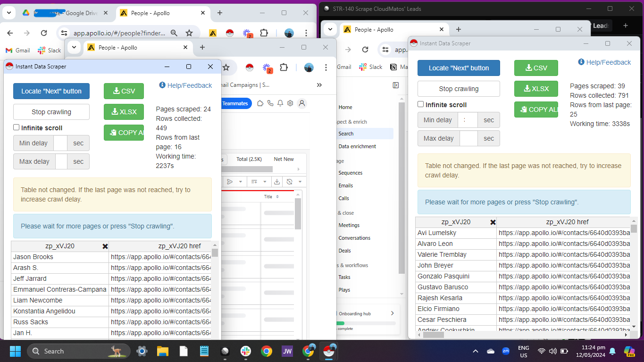
Task: Show hidden bookmarks with double chevron
Action: [x=319, y=85]
